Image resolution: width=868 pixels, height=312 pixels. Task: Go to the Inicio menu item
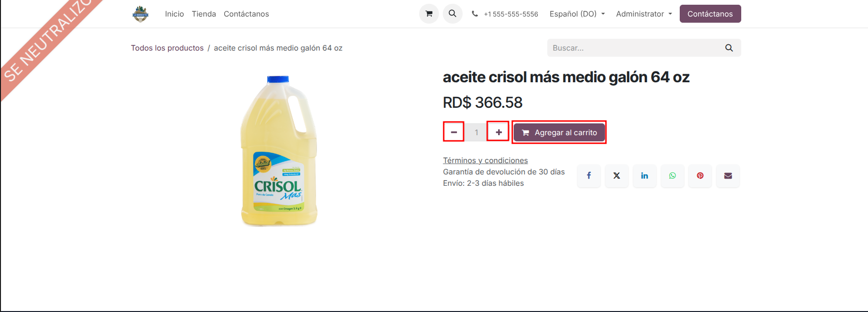175,14
